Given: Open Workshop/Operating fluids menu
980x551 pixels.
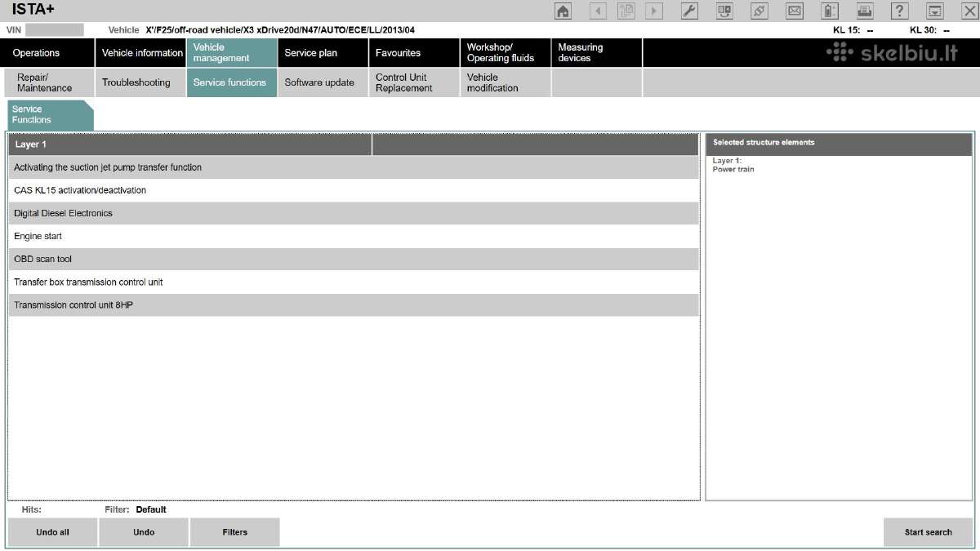Looking at the screenshot, I should (x=506, y=53).
